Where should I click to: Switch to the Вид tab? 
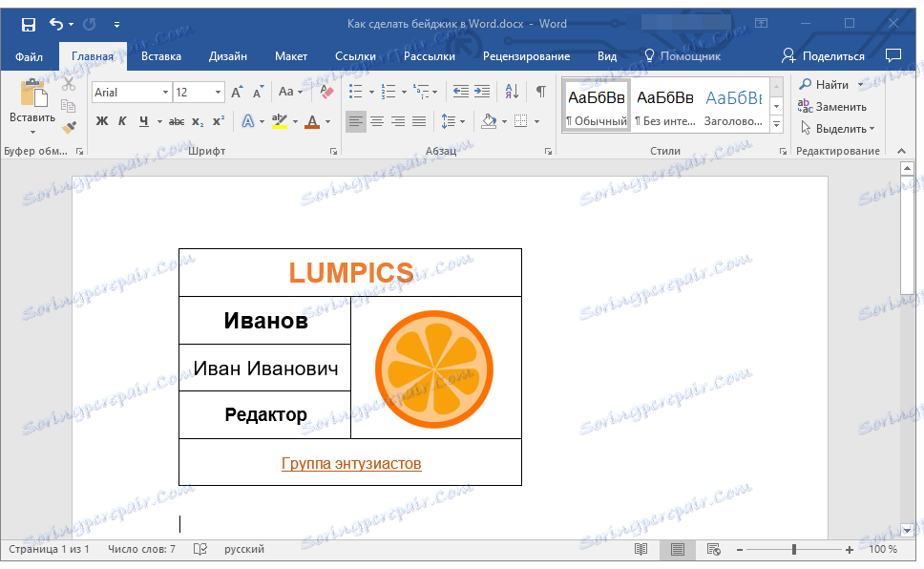pyautogui.click(x=607, y=56)
